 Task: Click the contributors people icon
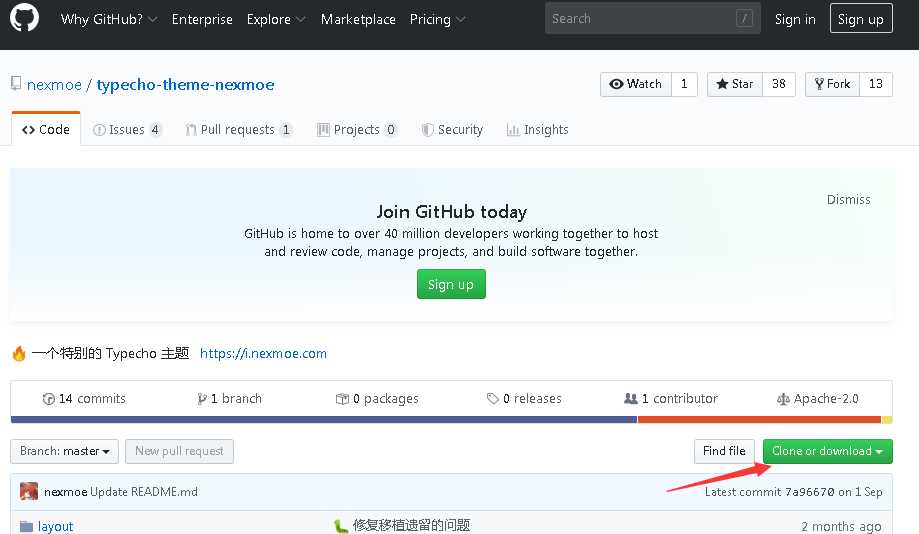[x=631, y=399]
